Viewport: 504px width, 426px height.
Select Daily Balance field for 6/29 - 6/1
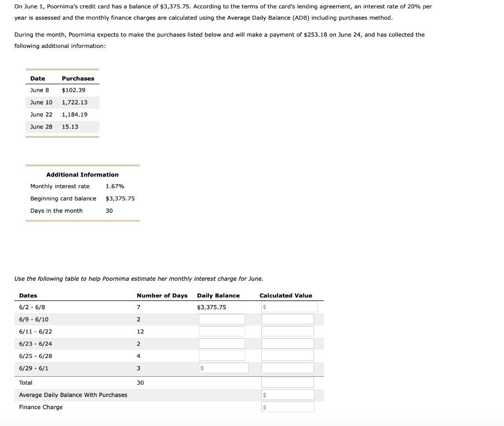[223, 368]
